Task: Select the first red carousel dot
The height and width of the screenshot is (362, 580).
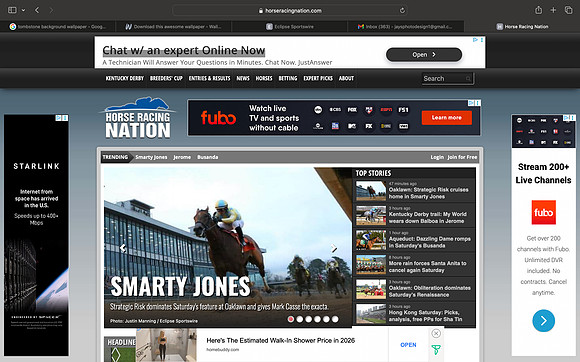Action: [x=291, y=319]
